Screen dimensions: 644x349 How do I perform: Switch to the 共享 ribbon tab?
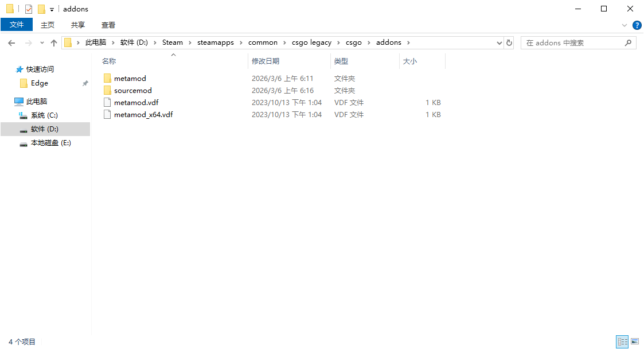(x=77, y=25)
